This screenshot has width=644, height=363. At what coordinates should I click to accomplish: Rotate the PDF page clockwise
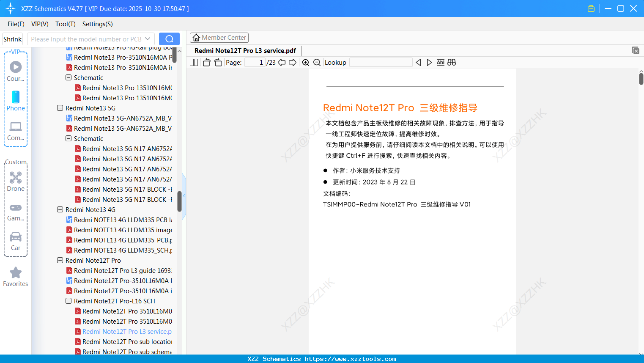(x=218, y=62)
